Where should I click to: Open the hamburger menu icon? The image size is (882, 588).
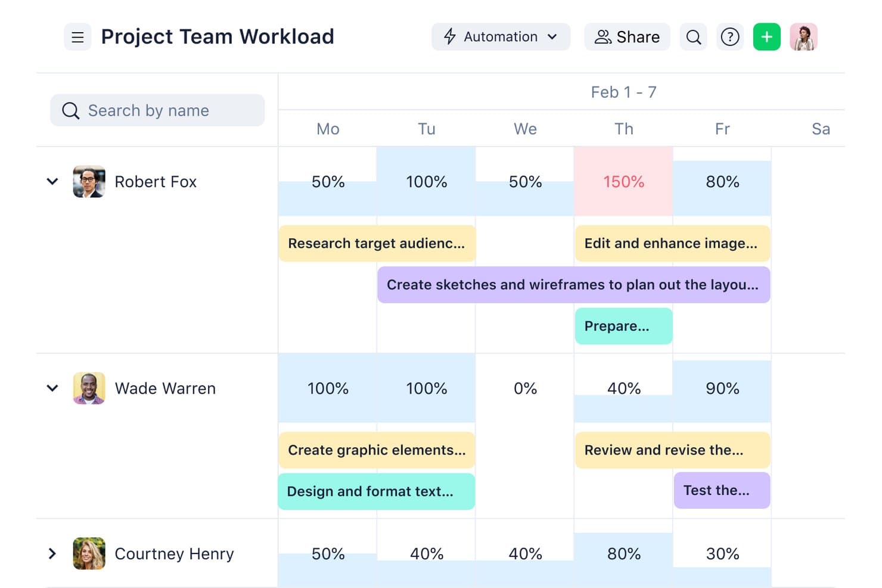click(x=77, y=37)
